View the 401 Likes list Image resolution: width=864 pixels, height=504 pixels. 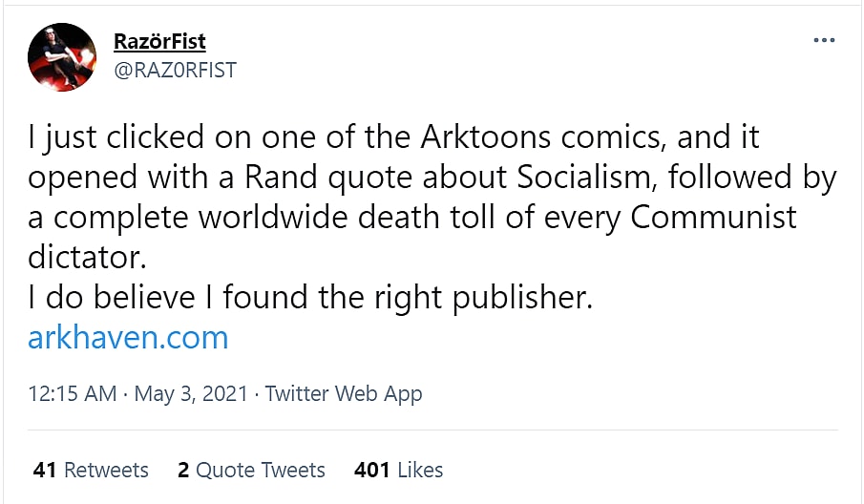click(398, 470)
